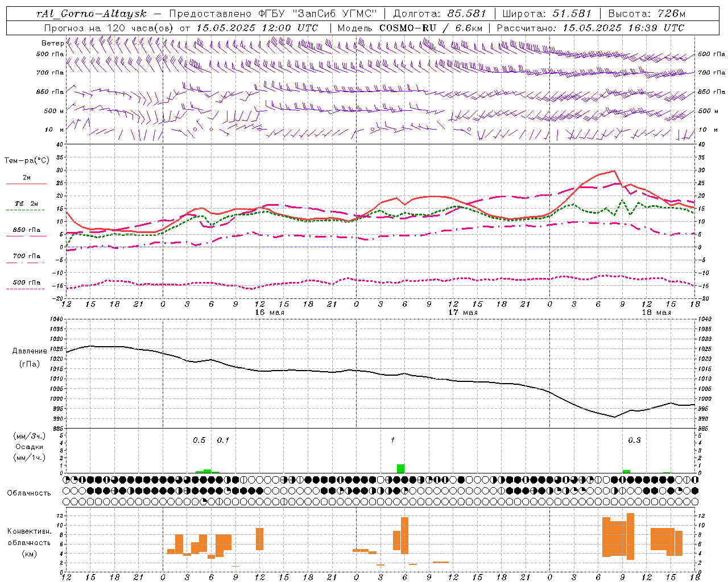Click the 0.5 precipitation amount value
Screen dimensions: 728x582
coord(199,440)
